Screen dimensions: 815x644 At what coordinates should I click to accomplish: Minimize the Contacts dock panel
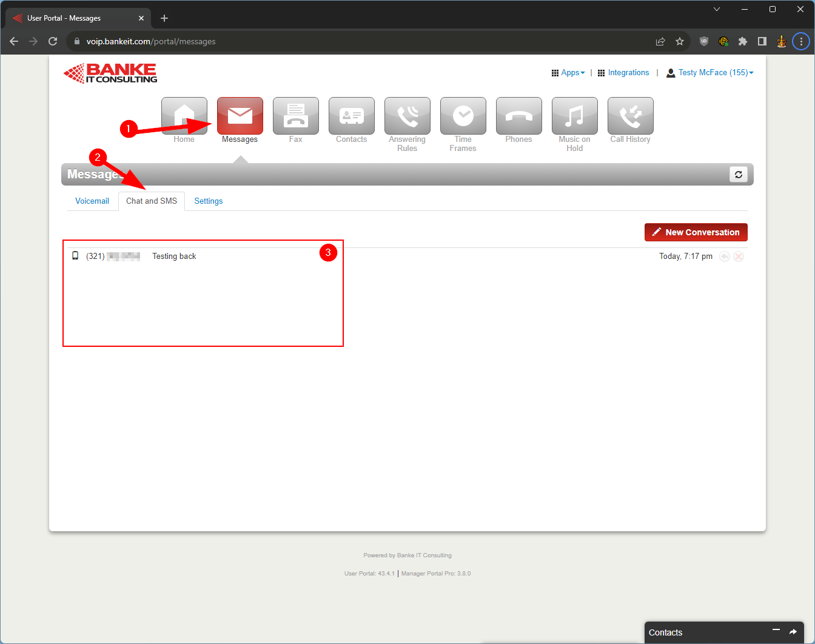point(776,632)
